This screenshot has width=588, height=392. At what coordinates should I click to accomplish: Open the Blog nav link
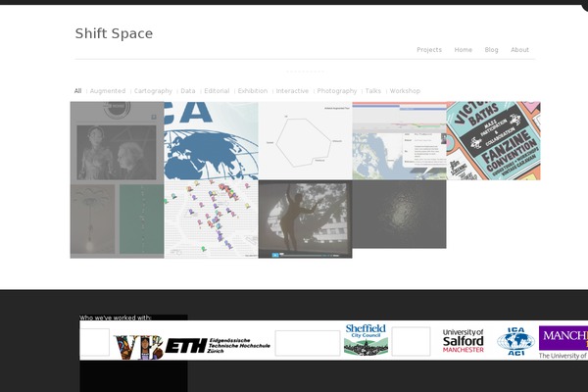(x=491, y=50)
